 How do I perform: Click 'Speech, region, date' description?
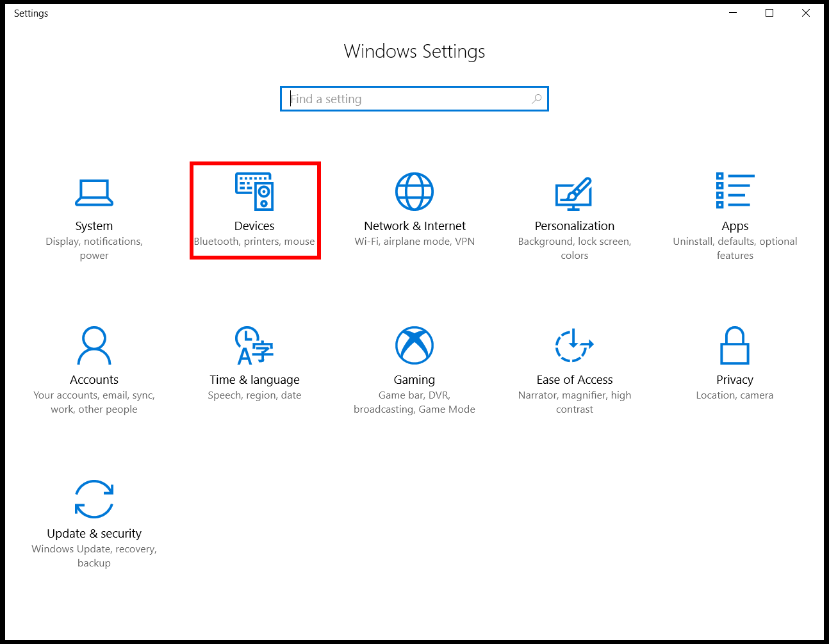point(254,395)
